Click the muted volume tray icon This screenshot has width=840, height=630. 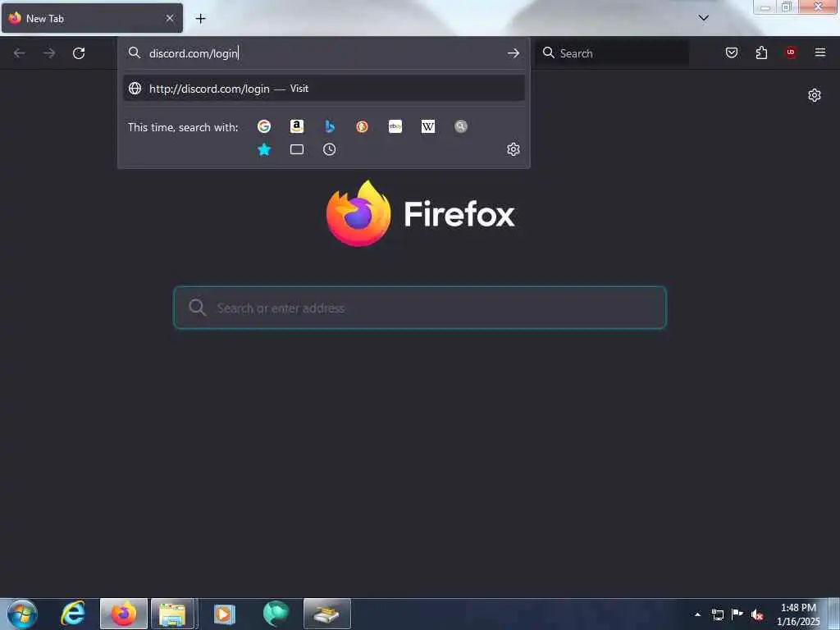coord(757,614)
